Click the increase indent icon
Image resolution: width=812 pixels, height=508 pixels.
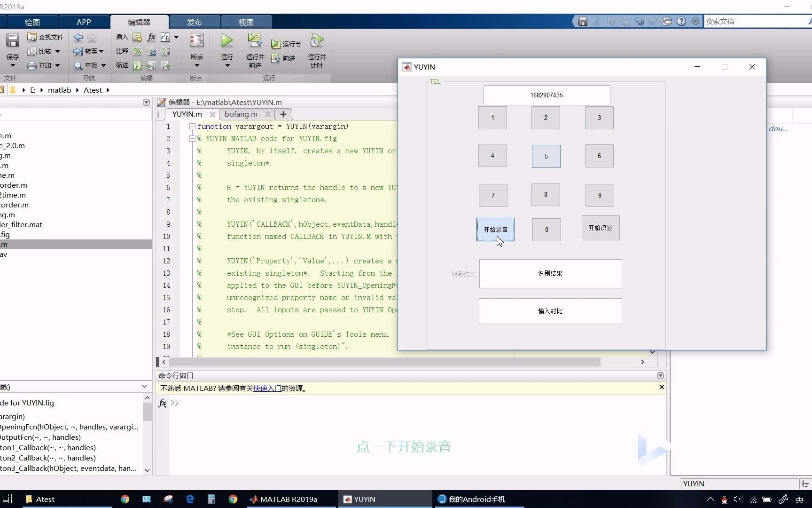(x=151, y=65)
